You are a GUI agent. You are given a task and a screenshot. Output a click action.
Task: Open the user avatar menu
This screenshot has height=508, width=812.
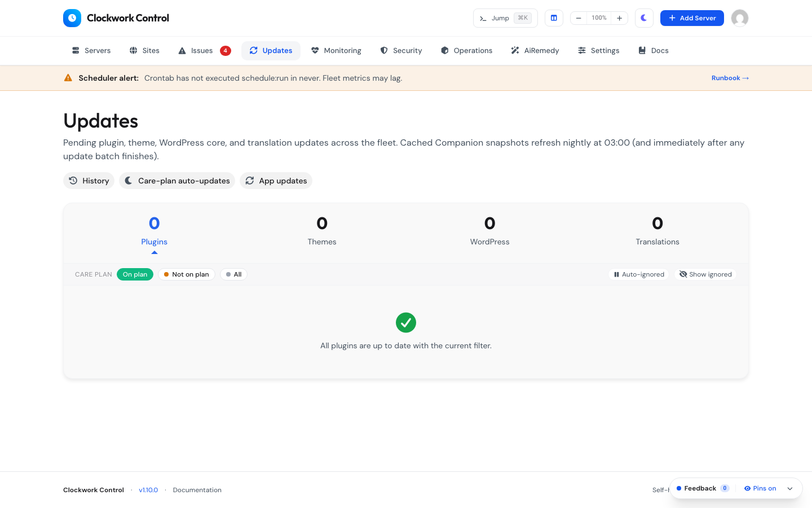coord(740,18)
